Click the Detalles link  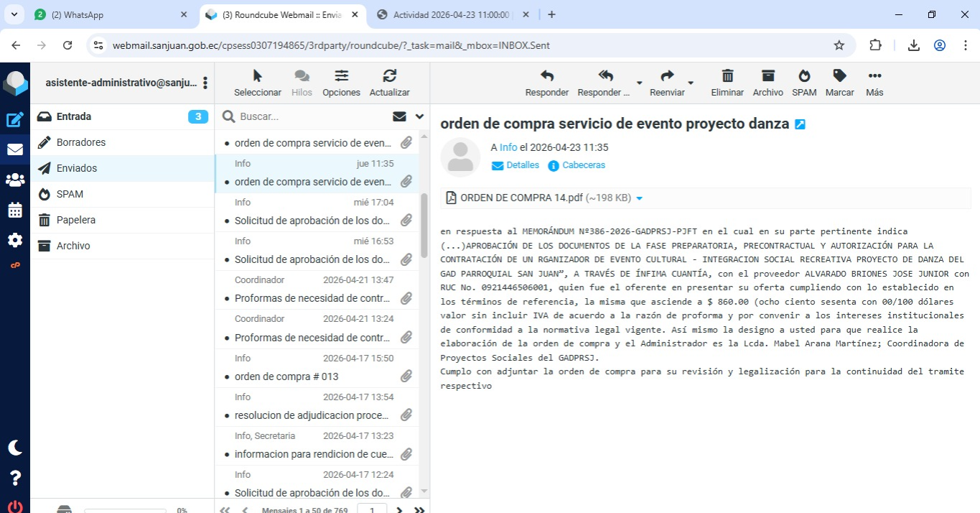pos(522,165)
